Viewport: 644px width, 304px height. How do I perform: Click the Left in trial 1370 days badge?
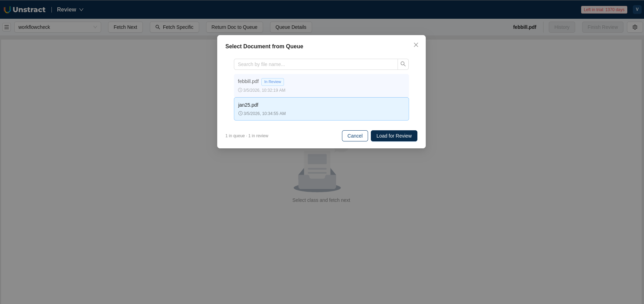coord(604,10)
